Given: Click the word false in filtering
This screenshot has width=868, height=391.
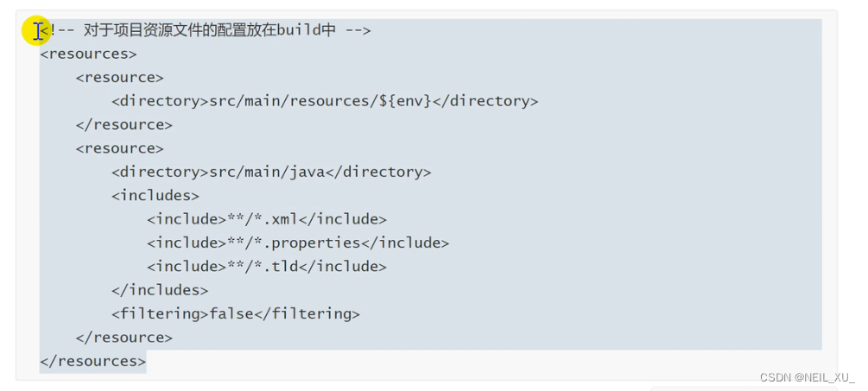Looking at the screenshot, I should coord(231,314).
